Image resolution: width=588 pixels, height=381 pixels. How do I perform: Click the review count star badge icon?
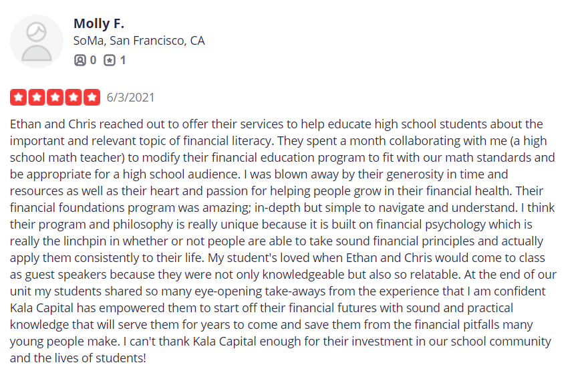(110, 60)
